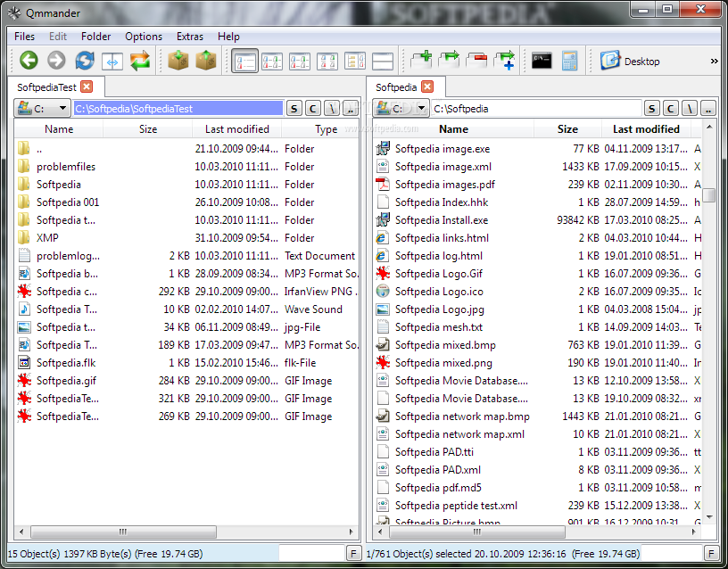The image size is (728, 569).
Task: Click the Softpedia images.pdf file icon
Action: pos(383,185)
